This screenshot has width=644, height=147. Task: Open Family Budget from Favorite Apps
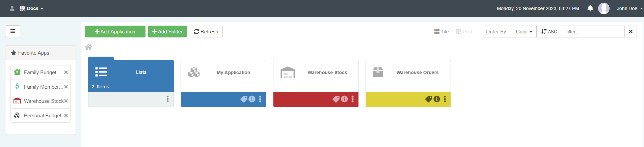pos(40,72)
